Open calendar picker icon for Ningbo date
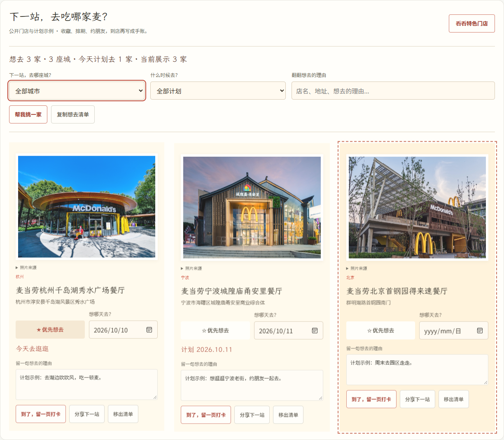Screen dimensions: 504x440 [315, 331]
